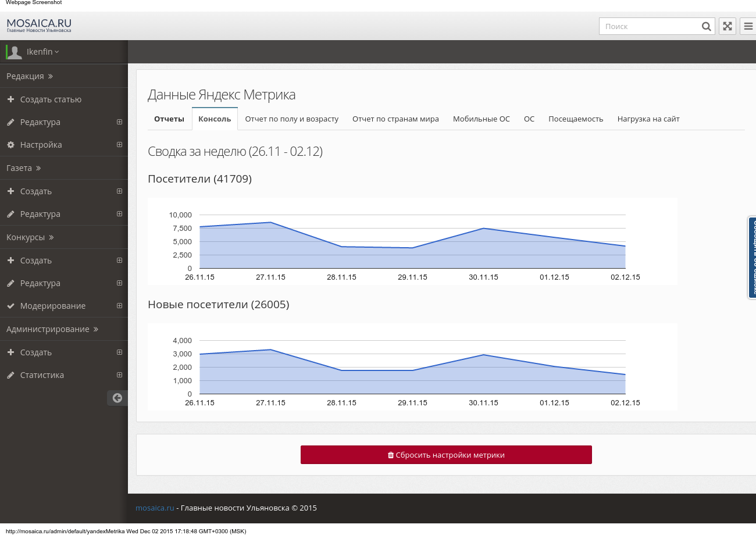756x535 pixels.
Task: Open the hamburger menu icon at top right
Action: point(748,26)
